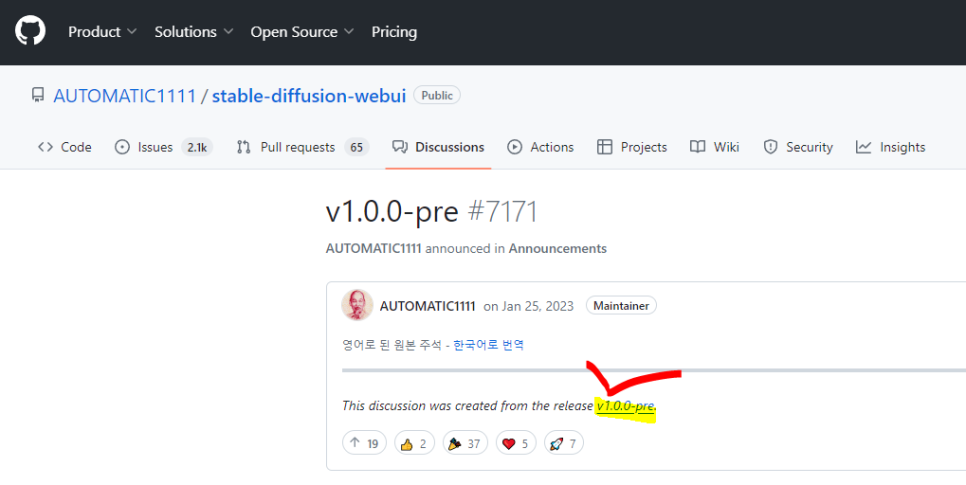
Task: Switch to the Code tab
Action: 65,147
